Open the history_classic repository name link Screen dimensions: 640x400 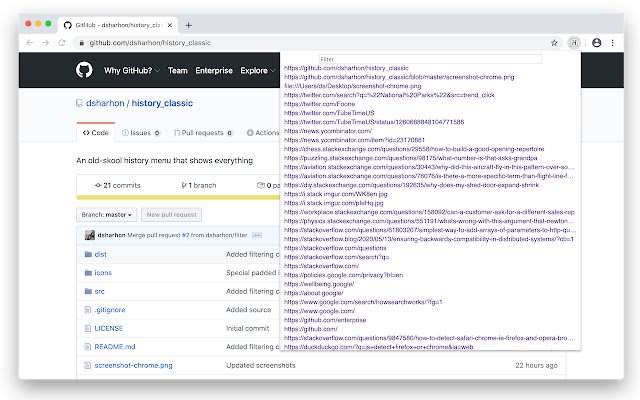click(162, 103)
